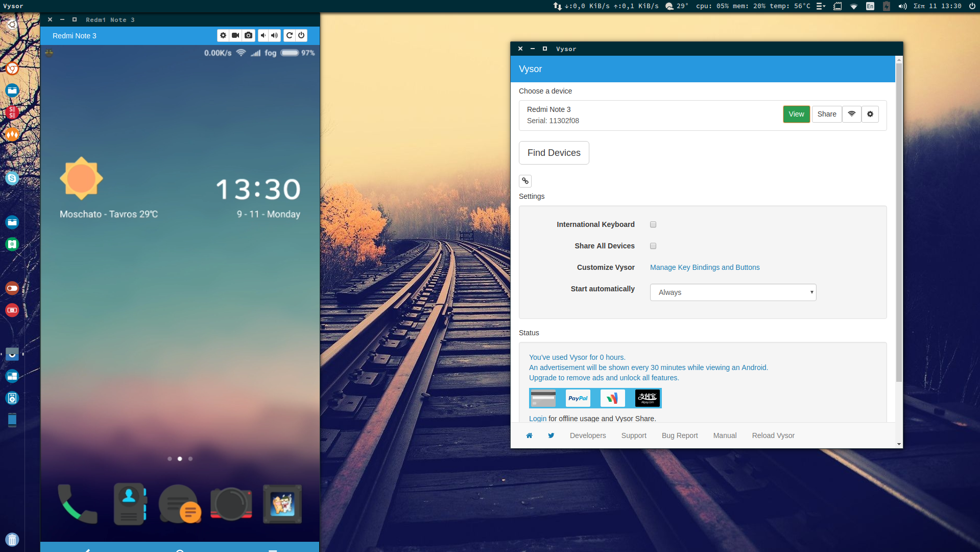Screen dimensions: 980x552
Task: Open the En keyboard layout indicator
Action: (x=870, y=6)
